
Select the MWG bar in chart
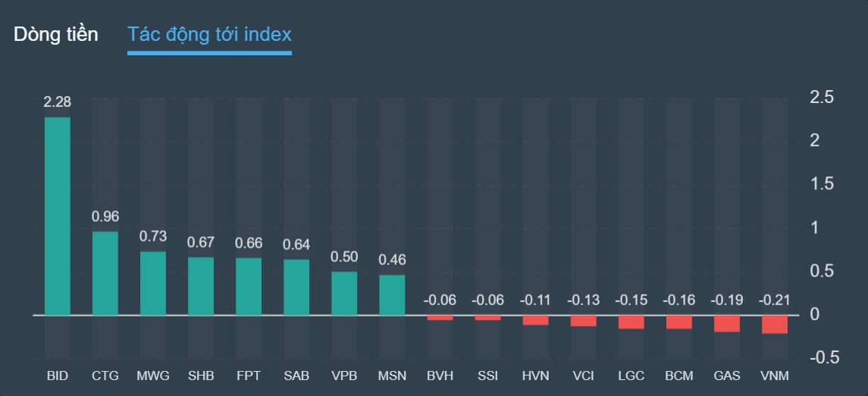(153, 283)
